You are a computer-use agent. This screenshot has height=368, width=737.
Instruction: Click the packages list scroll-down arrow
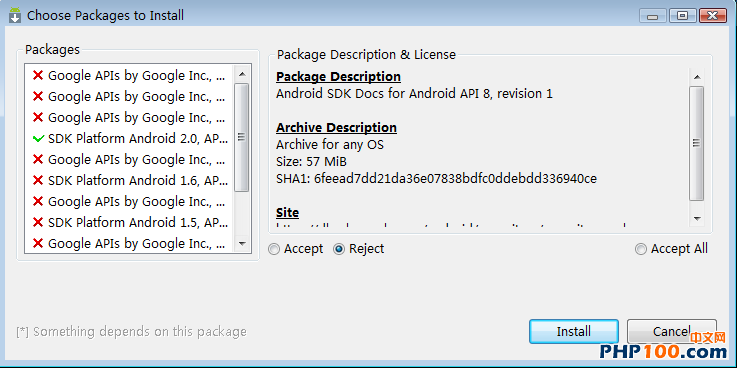coord(242,243)
